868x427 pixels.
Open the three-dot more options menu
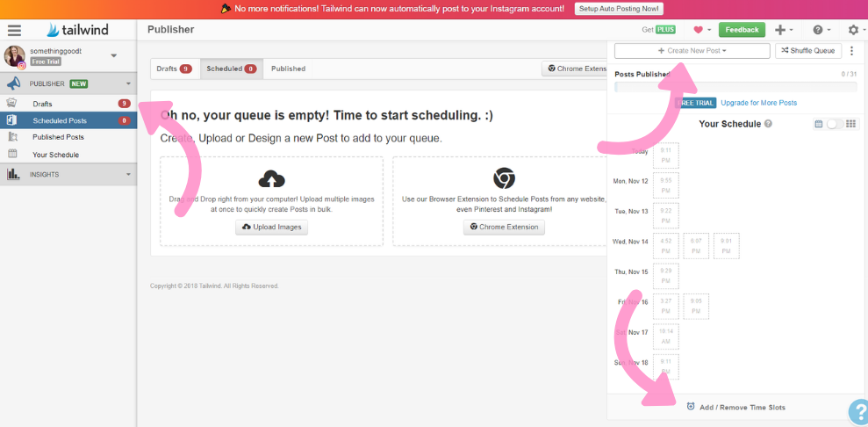tap(851, 50)
